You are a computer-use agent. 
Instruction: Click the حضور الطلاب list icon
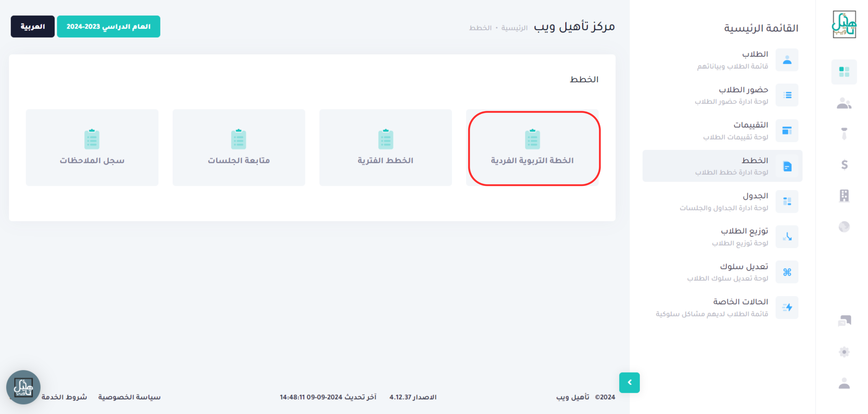click(787, 95)
